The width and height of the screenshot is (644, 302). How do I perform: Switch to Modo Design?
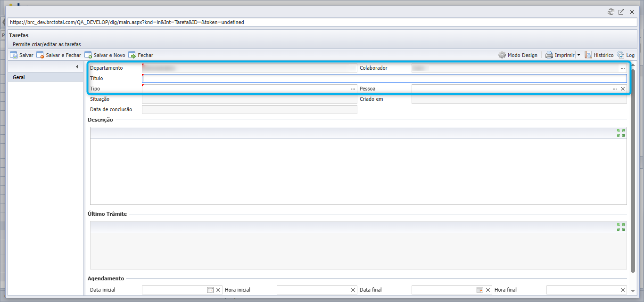click(518, 55)
